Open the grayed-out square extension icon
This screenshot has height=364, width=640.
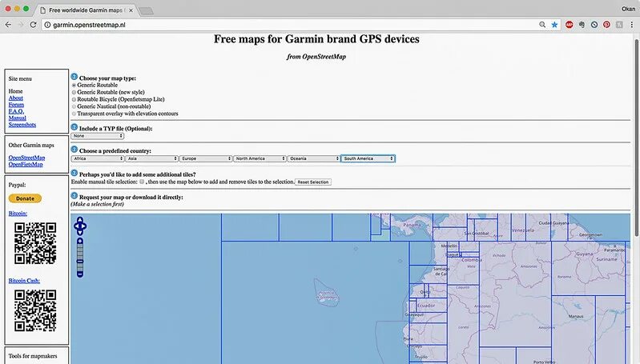click(x=619, y=25)
